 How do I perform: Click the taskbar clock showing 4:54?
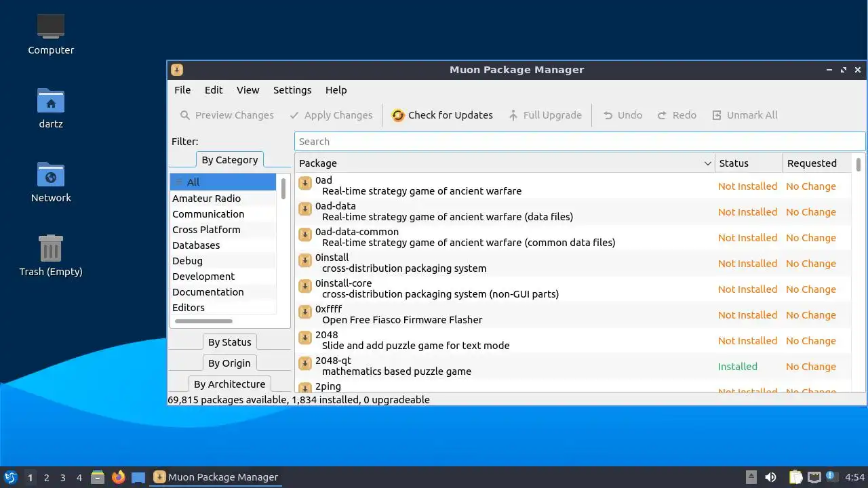(x=855, y=477)
